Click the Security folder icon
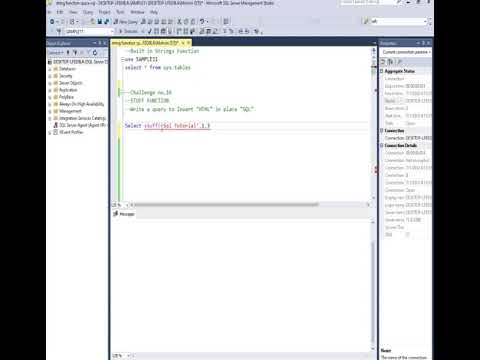Image resolution: width=480 pixels, height=360 pixels. click(x=56, y=76)
